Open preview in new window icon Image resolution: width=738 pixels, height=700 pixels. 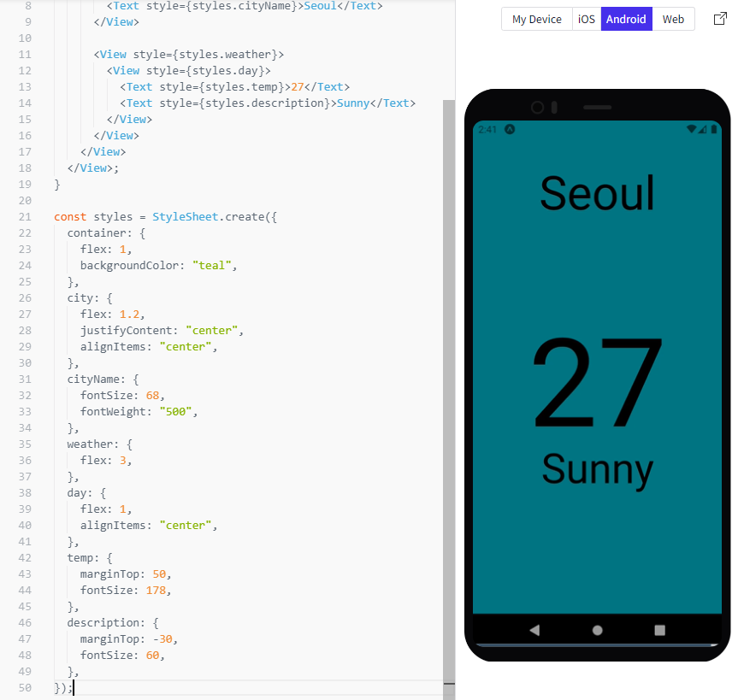(x=720, y=19)
